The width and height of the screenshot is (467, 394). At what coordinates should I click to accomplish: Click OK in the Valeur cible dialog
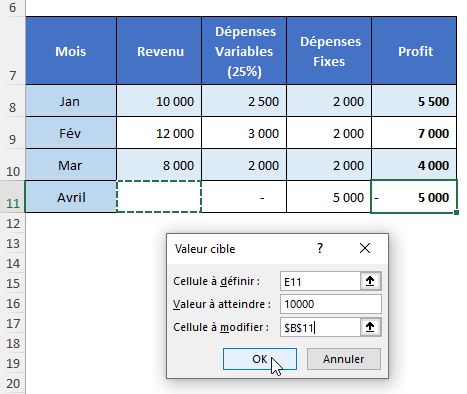(x=260, y=359)
